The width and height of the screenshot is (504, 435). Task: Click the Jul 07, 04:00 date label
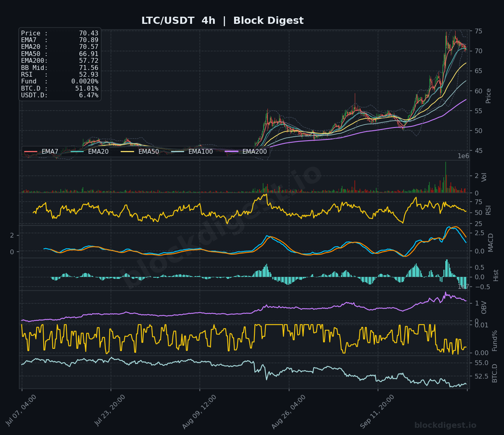[21, 410]
